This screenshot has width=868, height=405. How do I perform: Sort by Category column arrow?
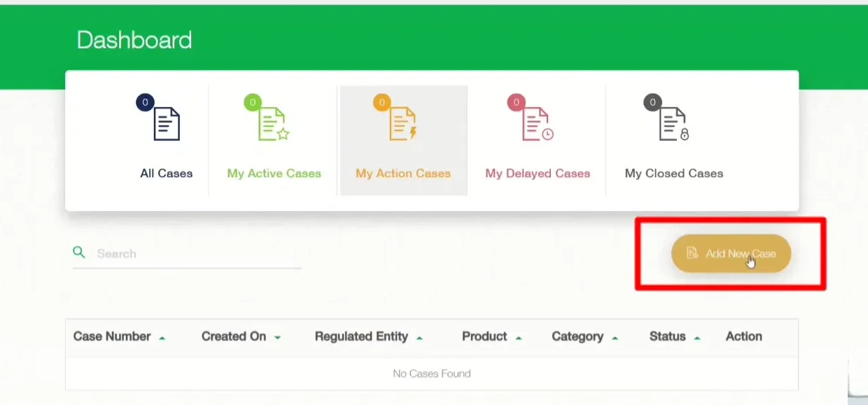coord(615,338)
